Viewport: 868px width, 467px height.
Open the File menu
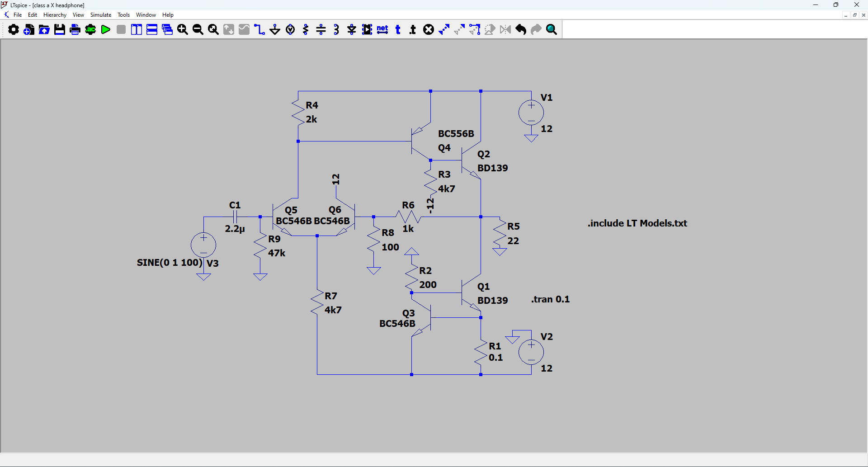18,15
